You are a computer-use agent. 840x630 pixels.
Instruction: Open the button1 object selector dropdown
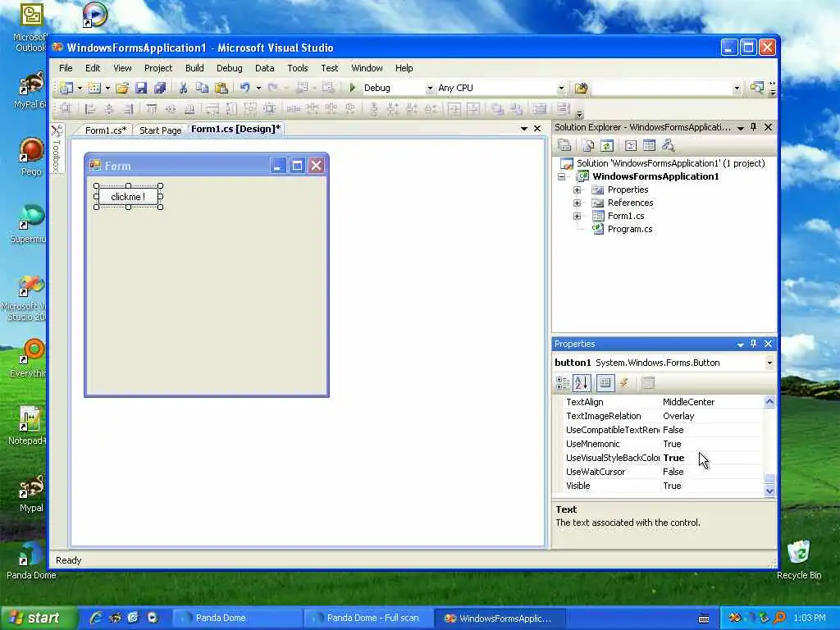[769, 363]
